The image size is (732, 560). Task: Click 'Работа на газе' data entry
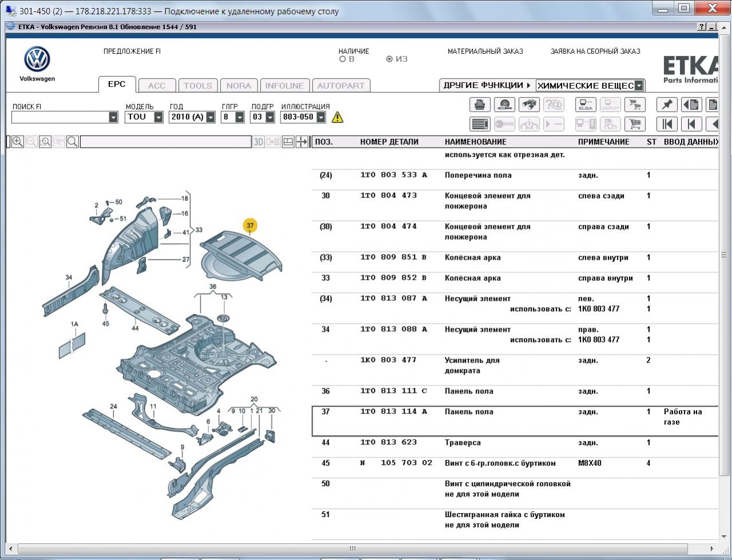tap(683, 417)
